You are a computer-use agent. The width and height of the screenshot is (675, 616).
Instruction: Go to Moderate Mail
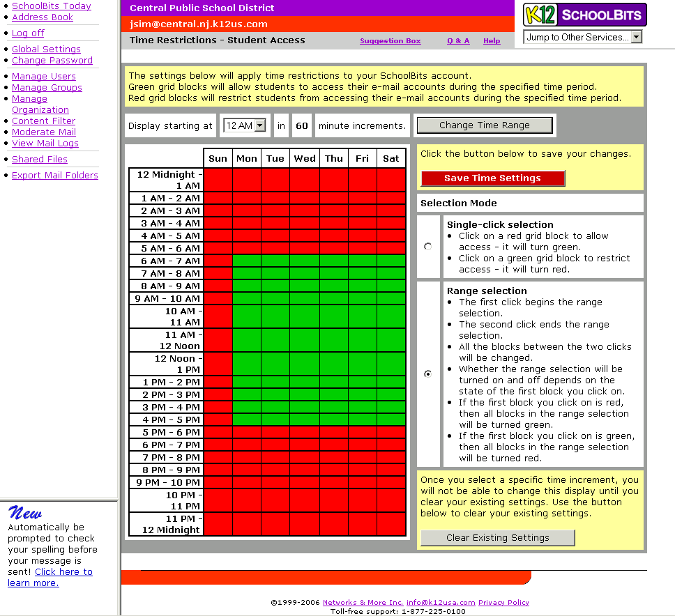click(44, 132)
